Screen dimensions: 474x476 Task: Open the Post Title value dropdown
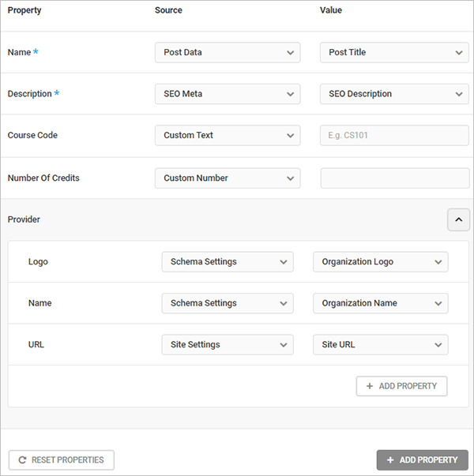point(394,53)
